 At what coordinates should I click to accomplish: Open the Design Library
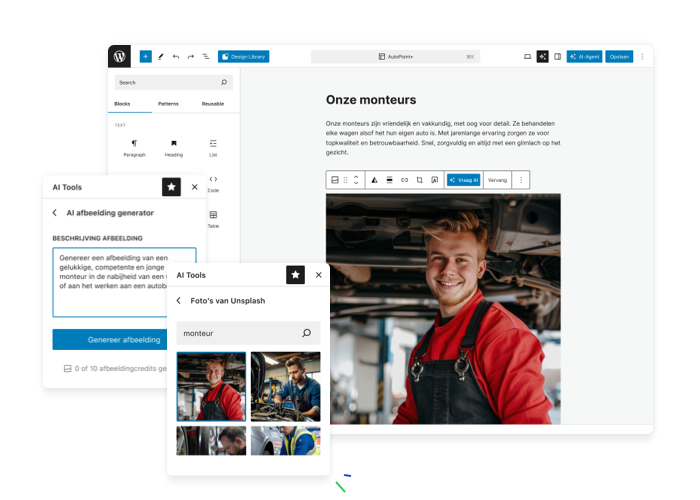coord(243,57)
